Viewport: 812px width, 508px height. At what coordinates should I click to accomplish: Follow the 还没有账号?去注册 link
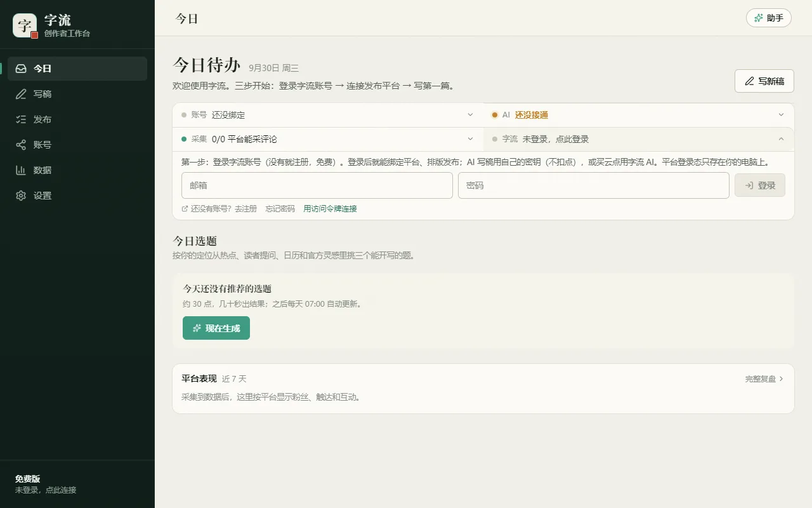pos(219,208)
